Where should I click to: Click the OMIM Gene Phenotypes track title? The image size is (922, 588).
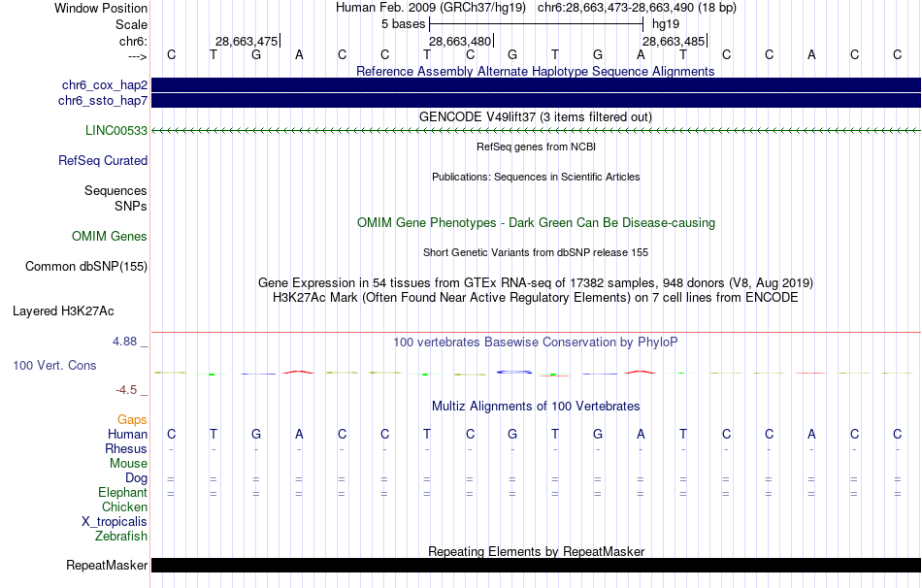[x=537, y=223]
